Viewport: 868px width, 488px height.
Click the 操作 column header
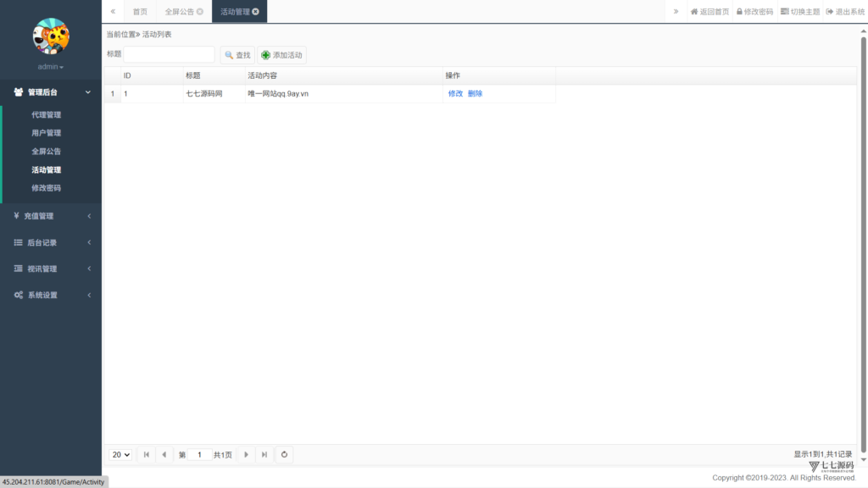[499, 75]
